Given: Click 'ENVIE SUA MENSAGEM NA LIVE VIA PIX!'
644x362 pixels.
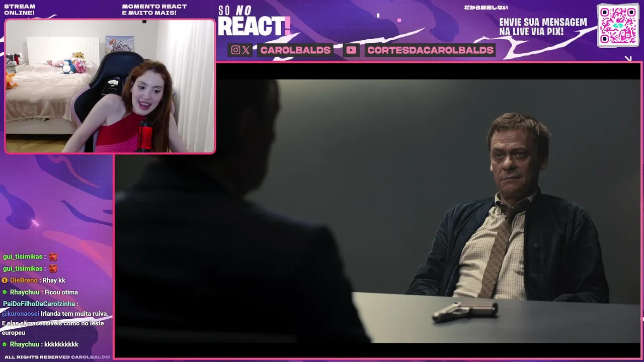Looking at the screenshot, I should point(543,27).
